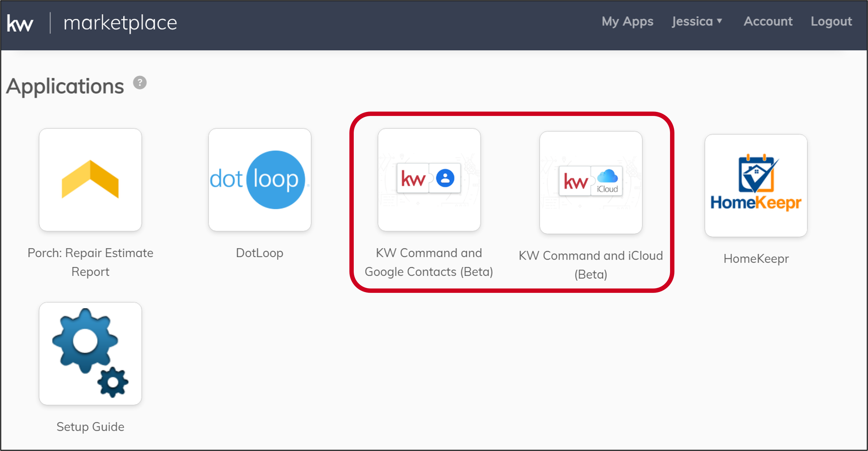Click the Applications help question mark icon
Viewport: 868px width, 451px height.
click(140, 83)
